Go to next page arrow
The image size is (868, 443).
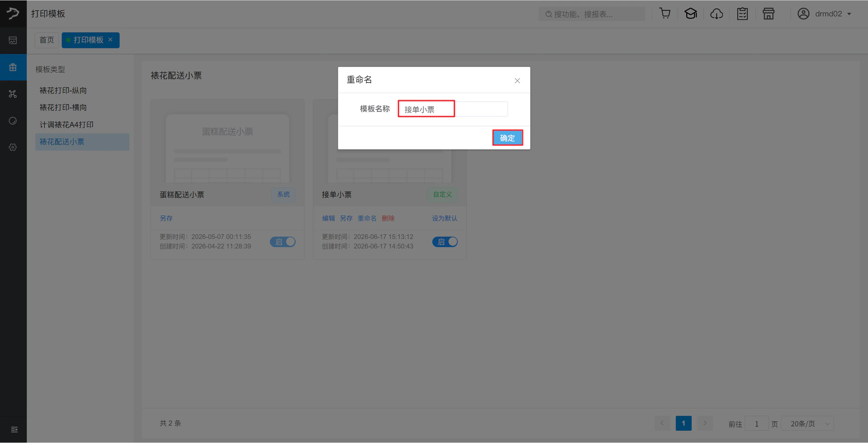click(704, 423)
